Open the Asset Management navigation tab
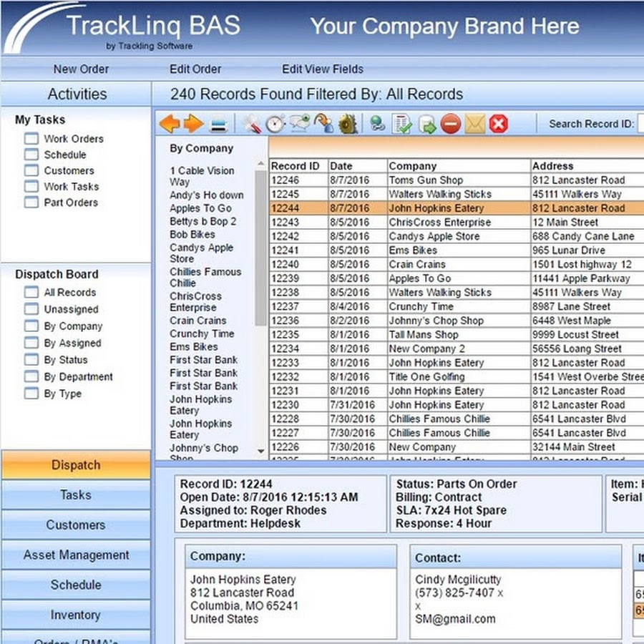Viewport: 644px width, 644px height. [x=76, y=555]
